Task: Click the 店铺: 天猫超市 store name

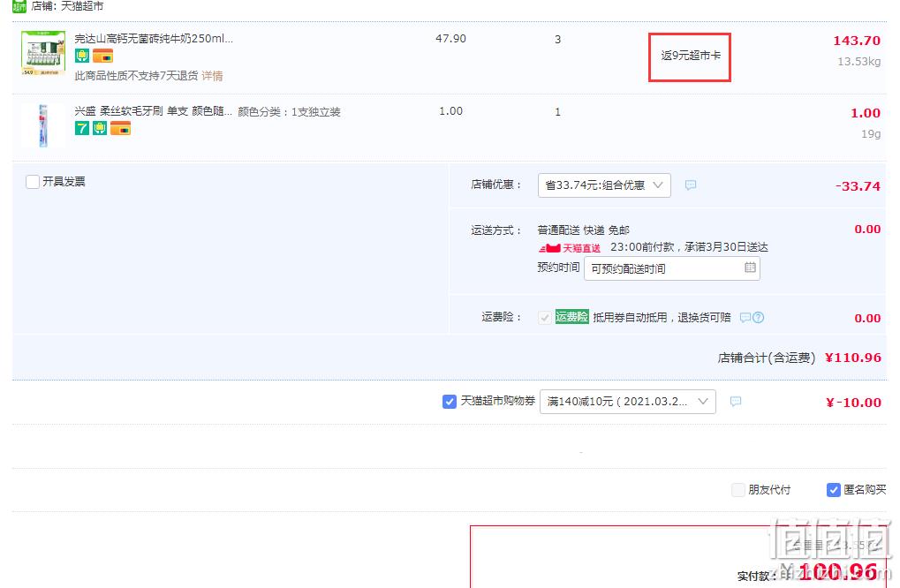Action: 67,6
